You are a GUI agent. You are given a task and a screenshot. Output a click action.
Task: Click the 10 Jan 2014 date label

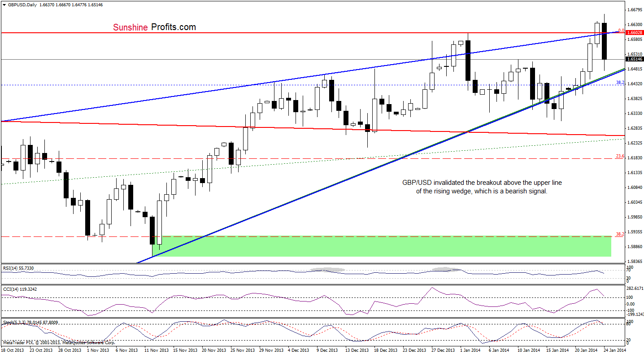tap(529, 350)
